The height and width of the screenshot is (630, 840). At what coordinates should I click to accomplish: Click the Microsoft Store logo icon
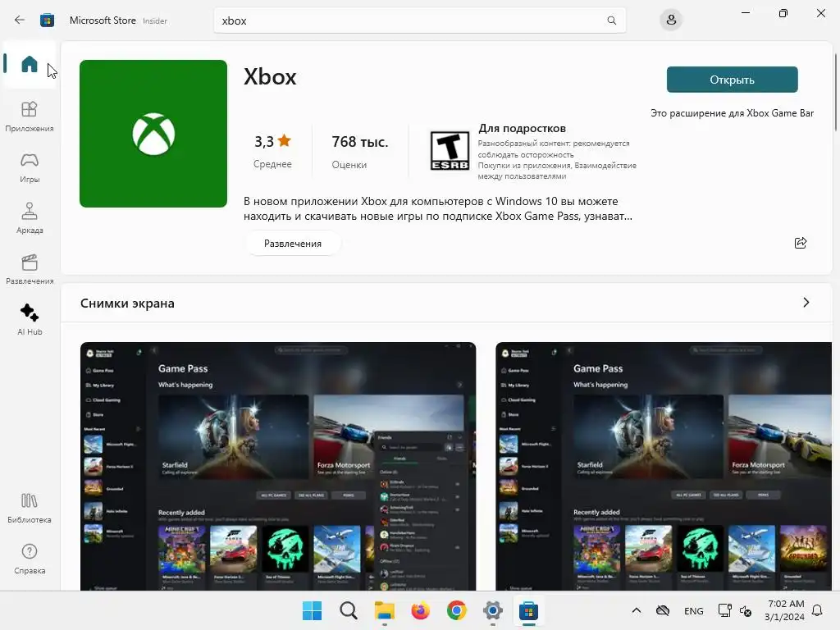click(47, 21)
